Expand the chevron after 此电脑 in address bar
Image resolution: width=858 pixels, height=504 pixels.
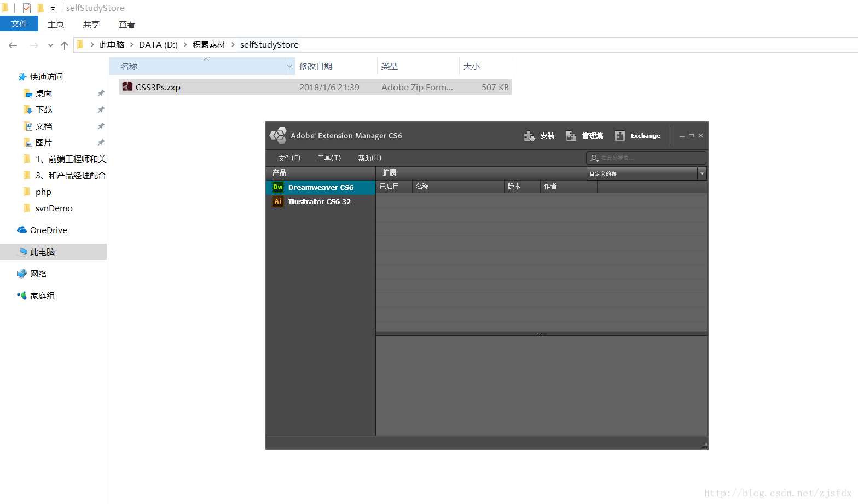point(132,45)
